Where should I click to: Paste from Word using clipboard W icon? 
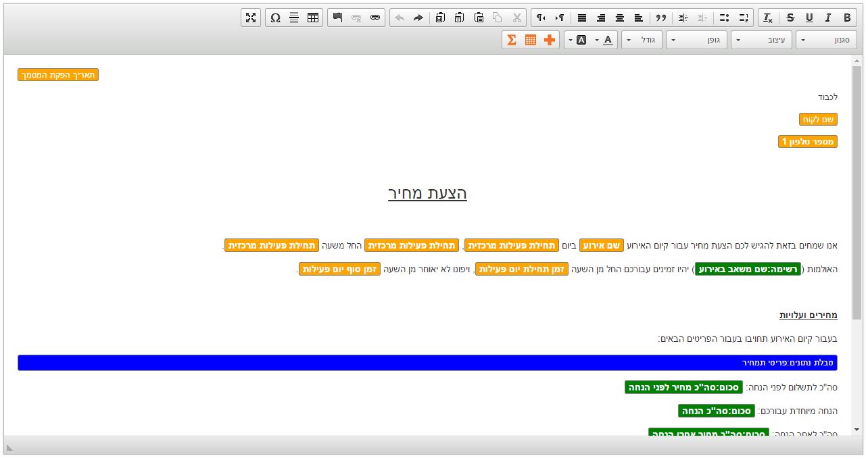[441, 18]
